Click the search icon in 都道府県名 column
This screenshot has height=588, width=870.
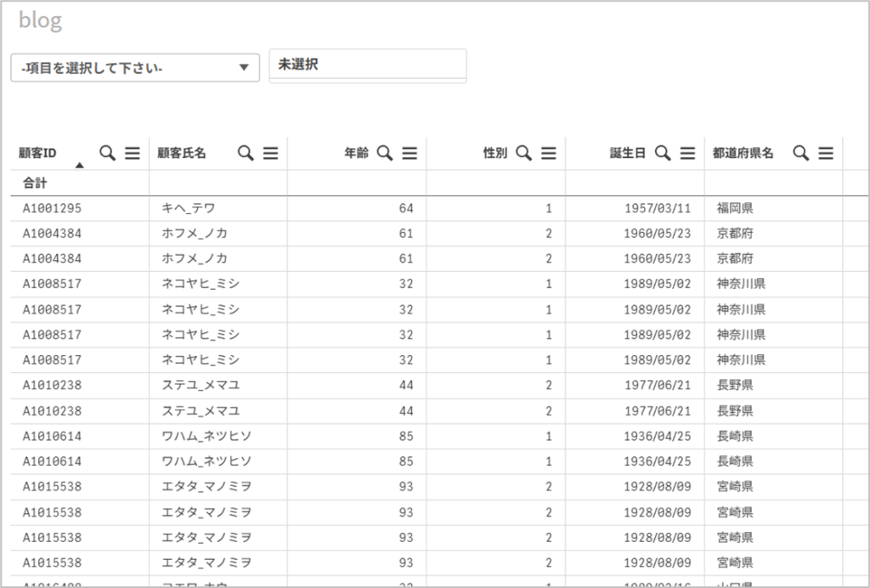click(800, 153)
